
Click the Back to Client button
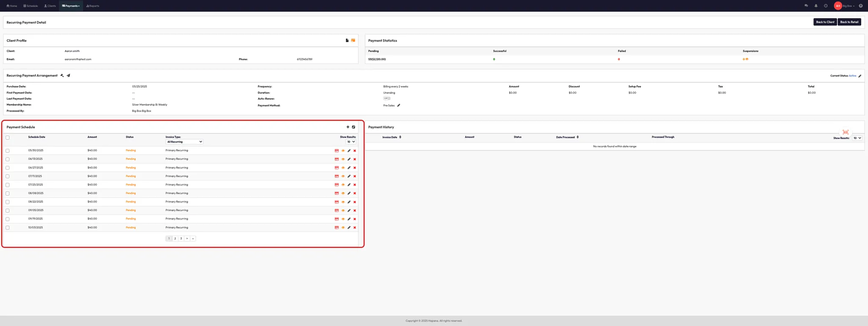tap(825, 22)
